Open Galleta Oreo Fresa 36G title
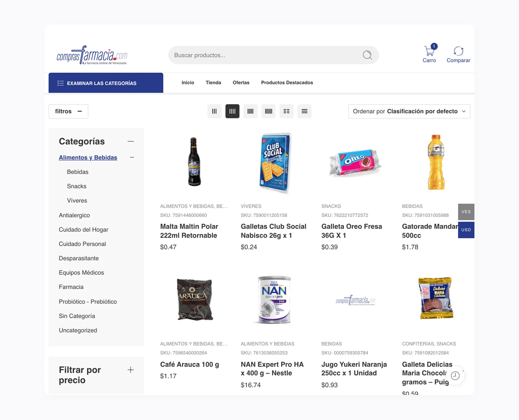This screenshot has width=519, height=420. [x=352, y=231]
